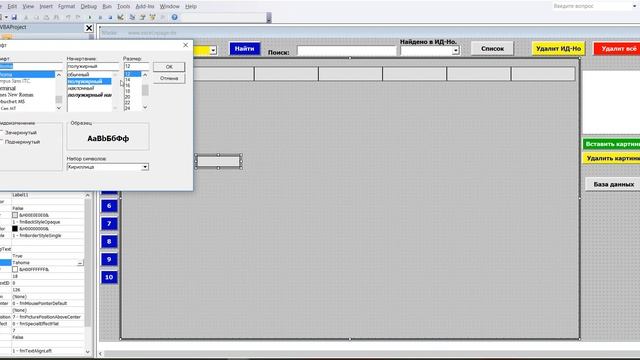Screen dimensions: 640x360
Task: Click the yellow Удалить картинку button
Action: coord(611,158)
